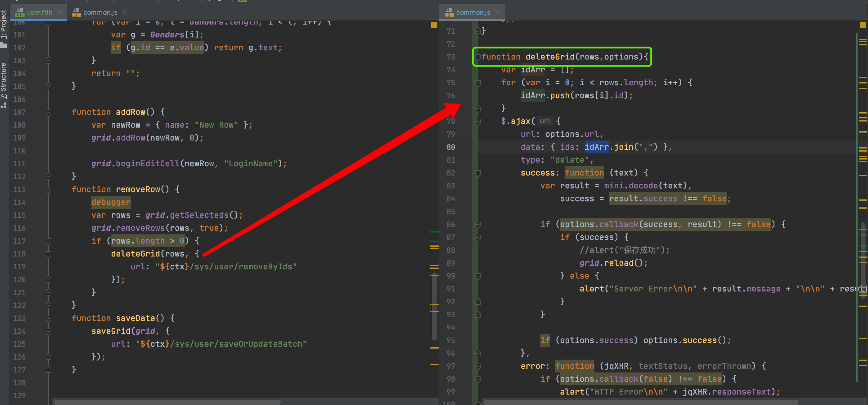Click jqXHR.responseText on line 99

[x=727, y=392]
